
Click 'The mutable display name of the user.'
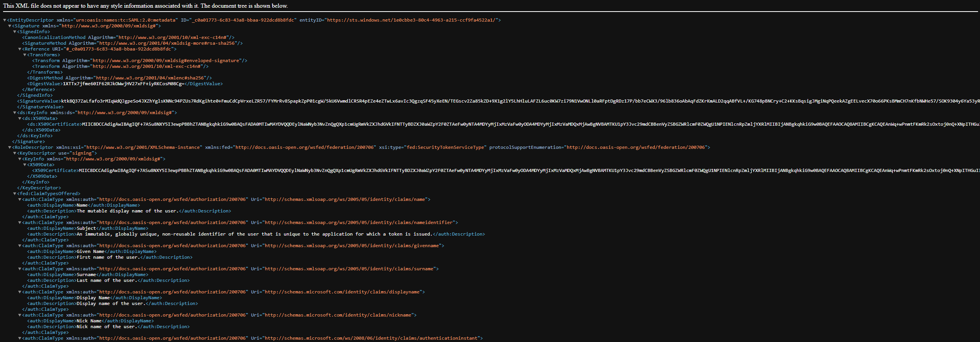pyautogui.click(x=127, y=211)
